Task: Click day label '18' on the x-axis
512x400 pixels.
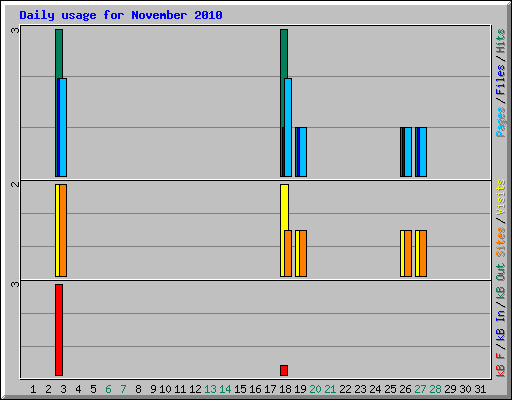Action: click(x=285, y=389)
